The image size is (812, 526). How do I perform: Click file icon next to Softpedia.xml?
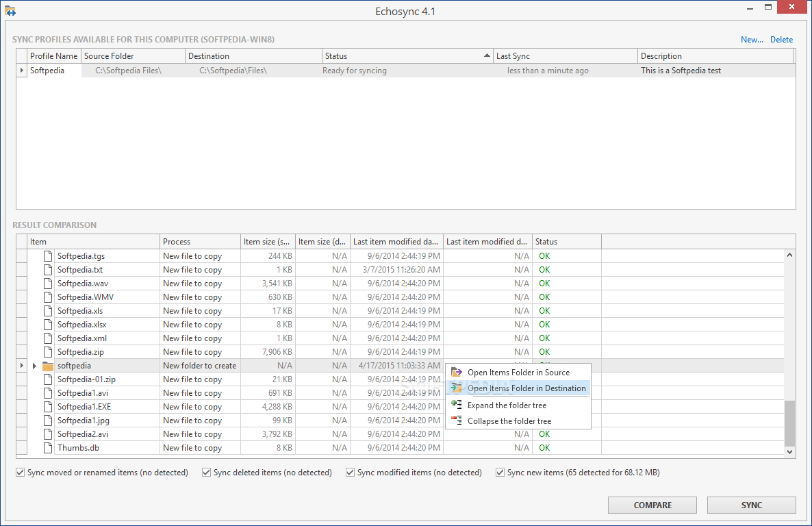coord(48,338)
